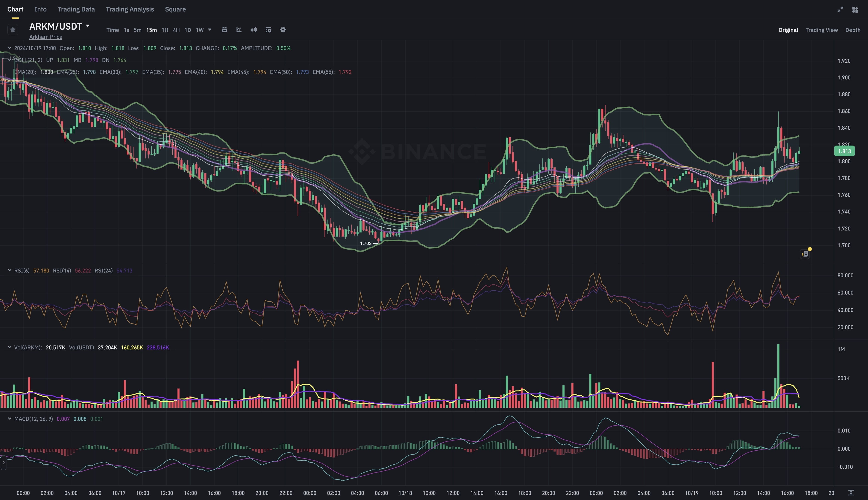The image size is (868, 500).
Task: Add ARKM/USDT to favorites with star
Action: click(13, 30)
